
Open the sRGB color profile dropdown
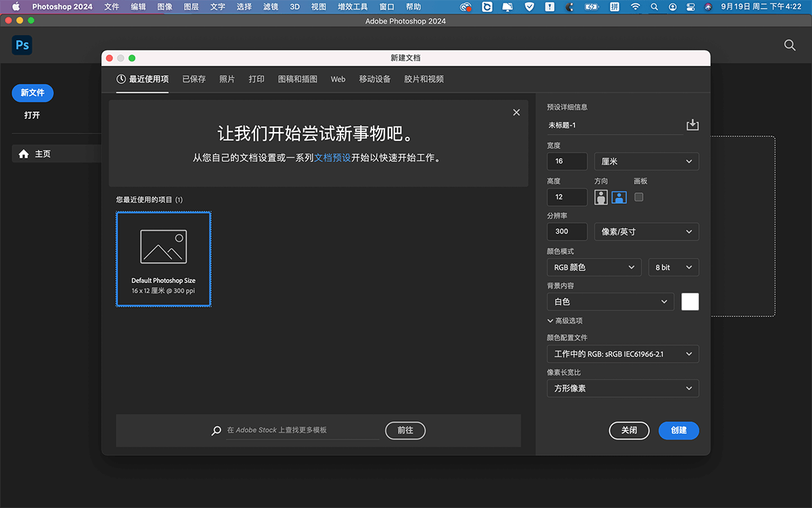click(x=623, y=354)
